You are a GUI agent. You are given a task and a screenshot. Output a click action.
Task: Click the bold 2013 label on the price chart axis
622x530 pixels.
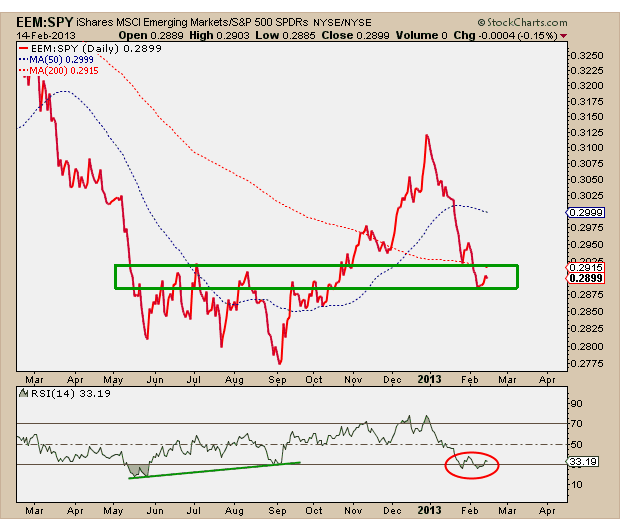tap(429, 379)
